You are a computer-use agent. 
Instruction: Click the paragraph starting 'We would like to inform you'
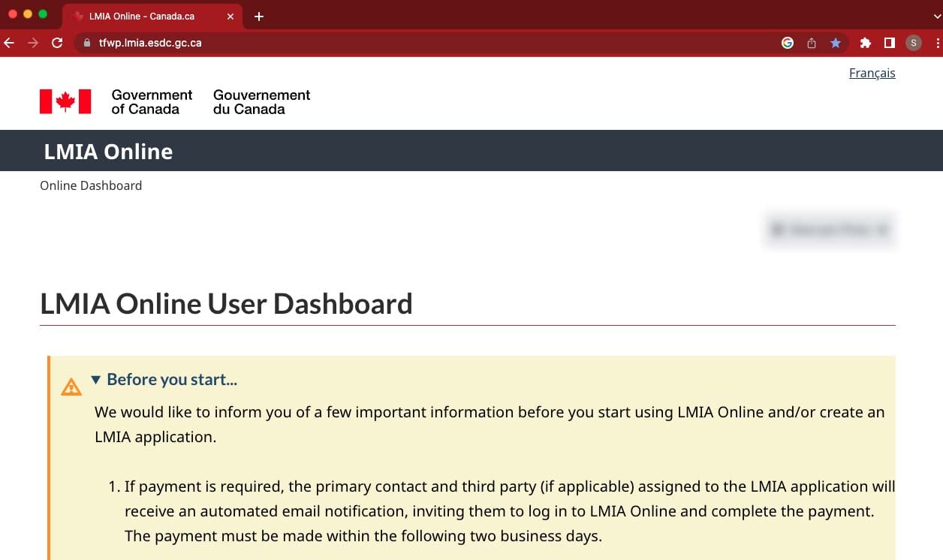tap(490, 424)
